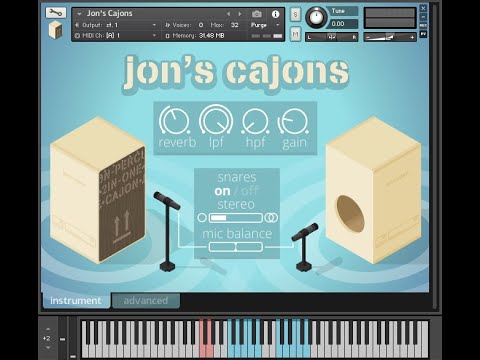Viewport: 480px width, 360px height.
Task: Open instrument edit mode with wrench icon
Action: 55,13
